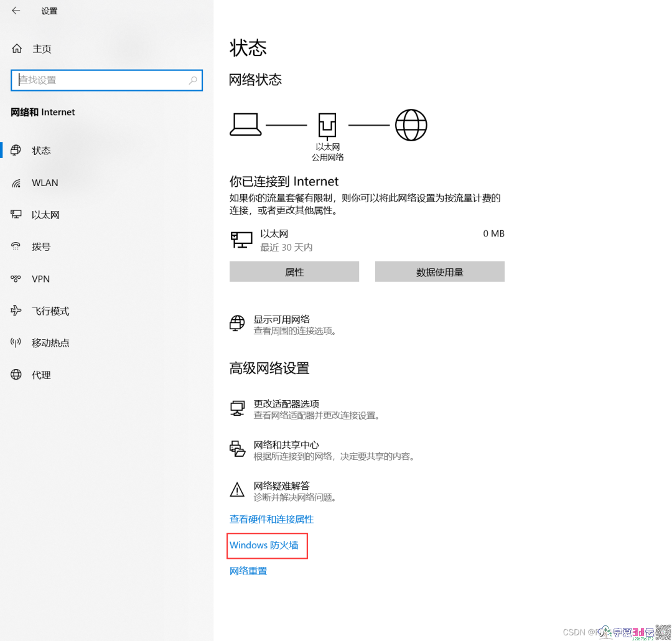This screenshot has width=672, height=641.
Task: Open 数据使用量 button
Action: pyautogui.click(x=440, y=271)
